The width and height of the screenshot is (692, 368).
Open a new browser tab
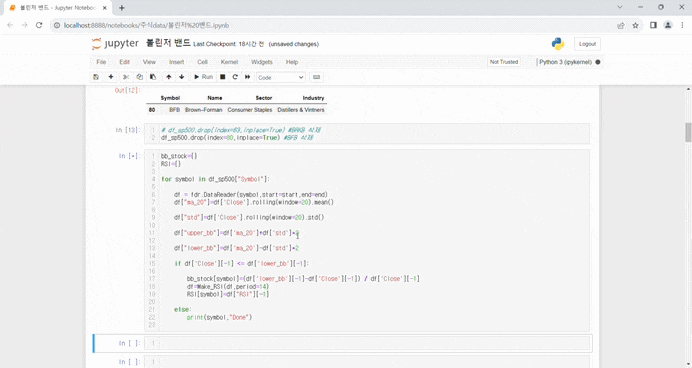coord(122,8)
